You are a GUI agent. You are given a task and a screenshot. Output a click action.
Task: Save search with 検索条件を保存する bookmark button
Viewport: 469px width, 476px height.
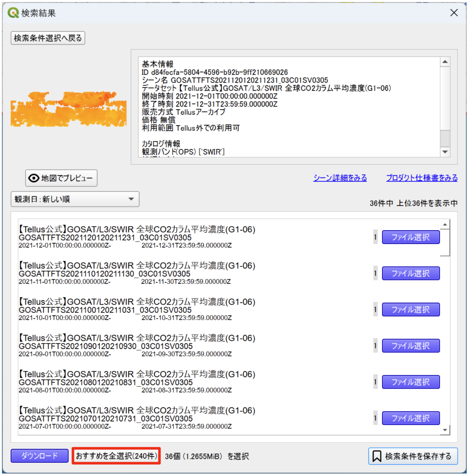(x=413, y=456)
